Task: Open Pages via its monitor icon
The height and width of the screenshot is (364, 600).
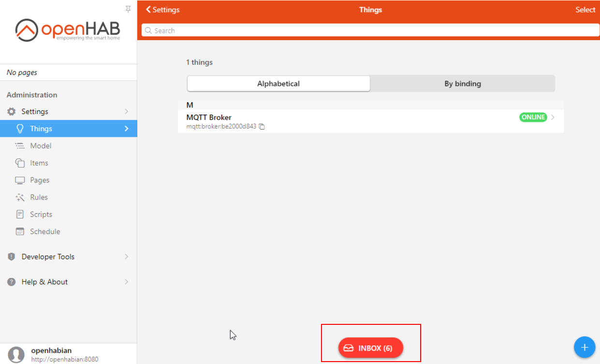Action: (x=20, y=180)
